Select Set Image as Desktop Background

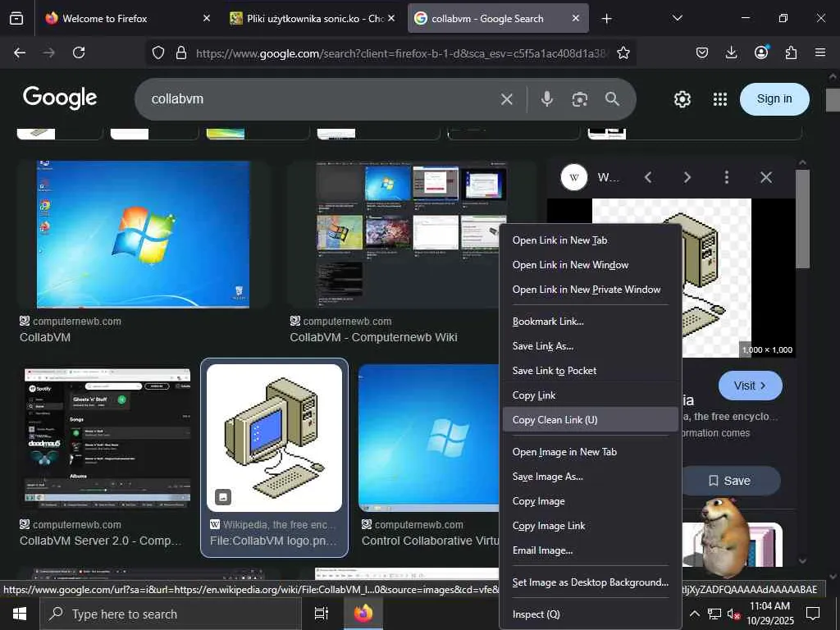point(591,582)
